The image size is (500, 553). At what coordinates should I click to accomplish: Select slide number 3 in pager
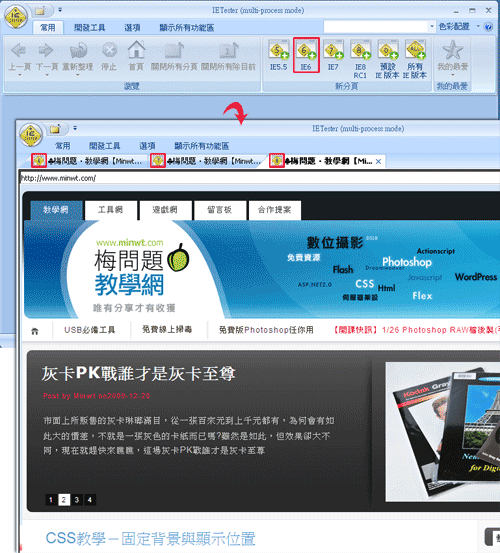77,499
